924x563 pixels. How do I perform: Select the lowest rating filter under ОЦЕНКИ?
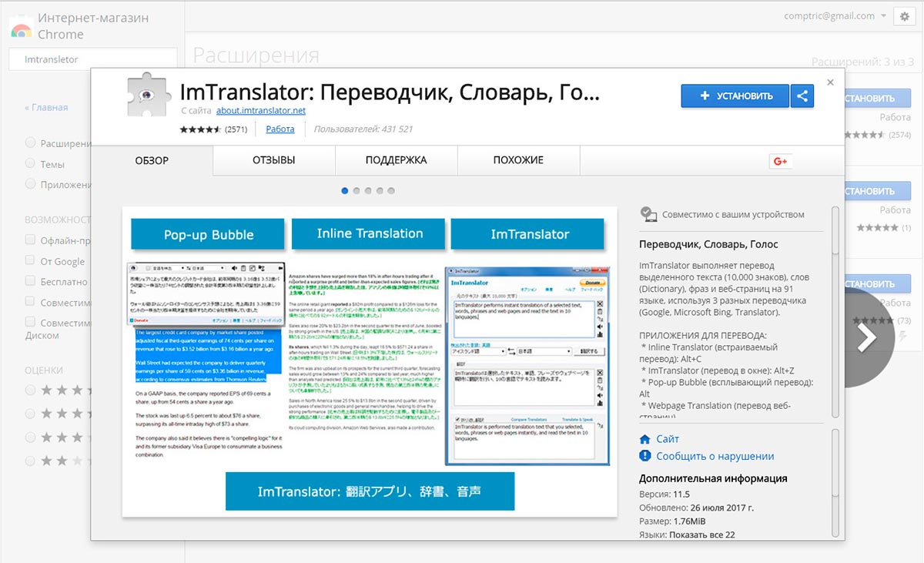pyautogui.click(x=30, y=461)
